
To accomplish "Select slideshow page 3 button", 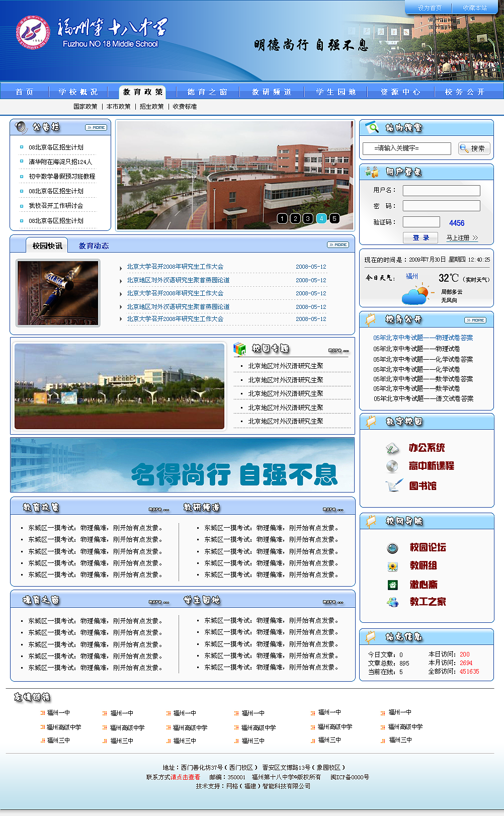I will point(308,218).
